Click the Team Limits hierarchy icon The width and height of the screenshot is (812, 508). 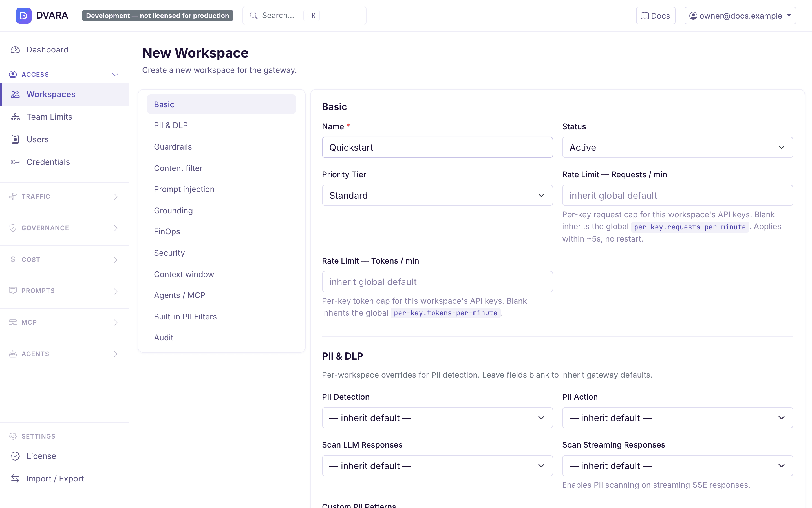point(15,117)
